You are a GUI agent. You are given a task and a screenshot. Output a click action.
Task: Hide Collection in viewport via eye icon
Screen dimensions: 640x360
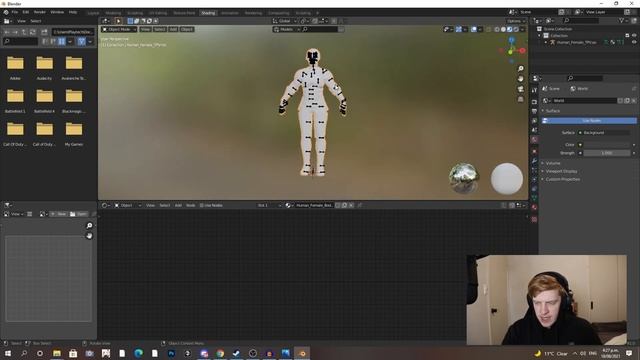[634, 36]
